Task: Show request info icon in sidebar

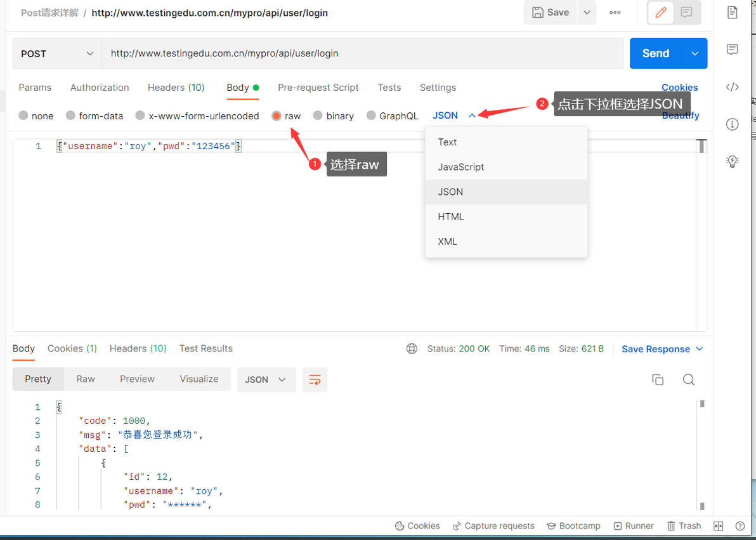Action: [x=733, y=124]
